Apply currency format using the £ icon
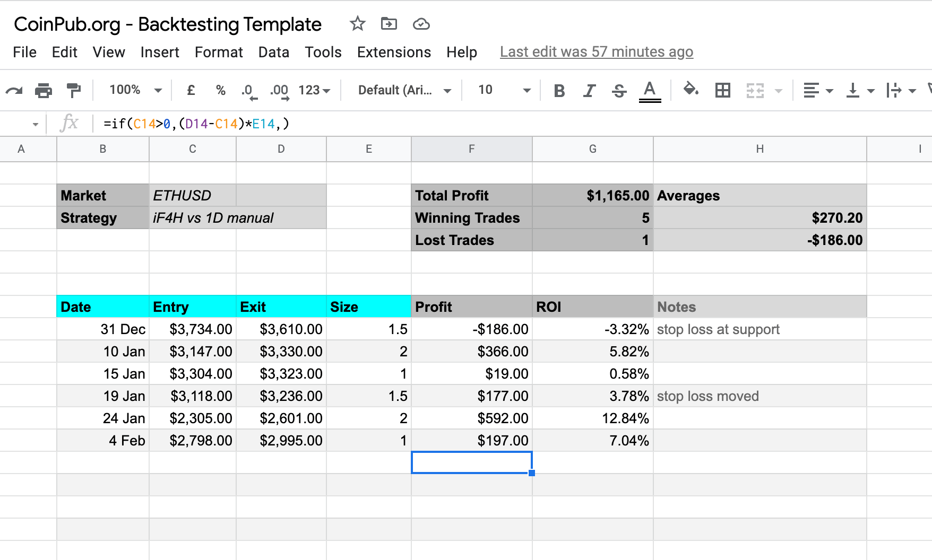 (191, 90)
